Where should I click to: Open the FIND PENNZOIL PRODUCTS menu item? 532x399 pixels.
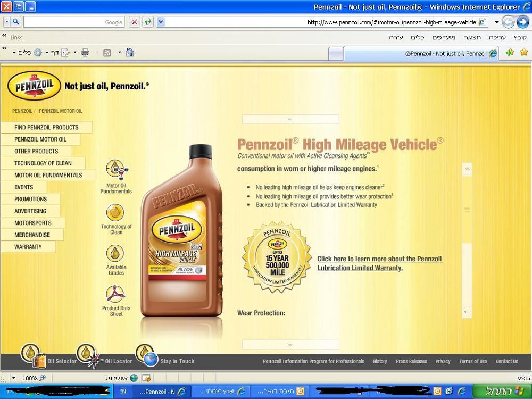pos(46,127)
